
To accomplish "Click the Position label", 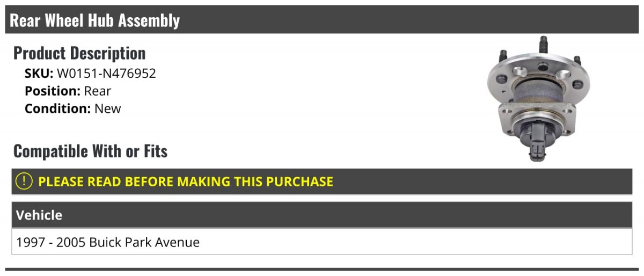I will pos(53,91).
